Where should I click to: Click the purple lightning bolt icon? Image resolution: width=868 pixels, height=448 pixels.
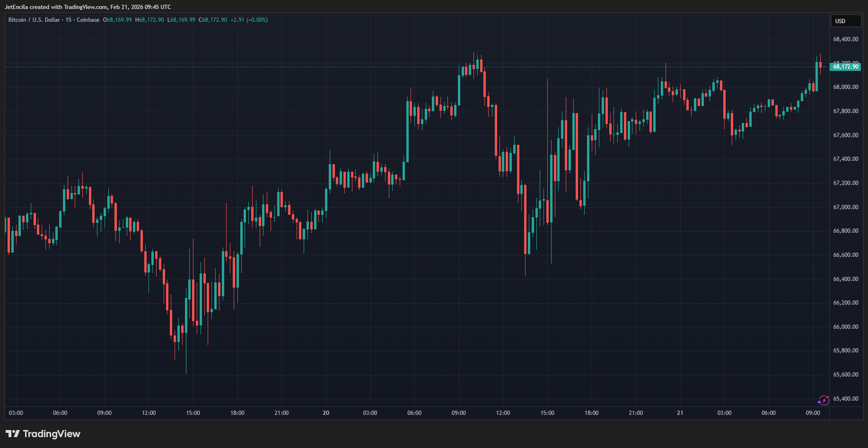click(x=823, y=401)
